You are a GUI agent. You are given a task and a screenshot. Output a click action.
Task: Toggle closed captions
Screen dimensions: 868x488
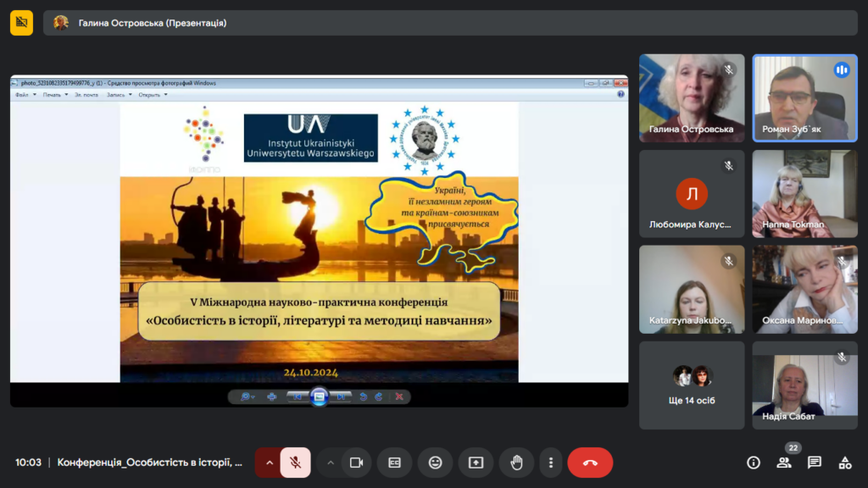394,463
